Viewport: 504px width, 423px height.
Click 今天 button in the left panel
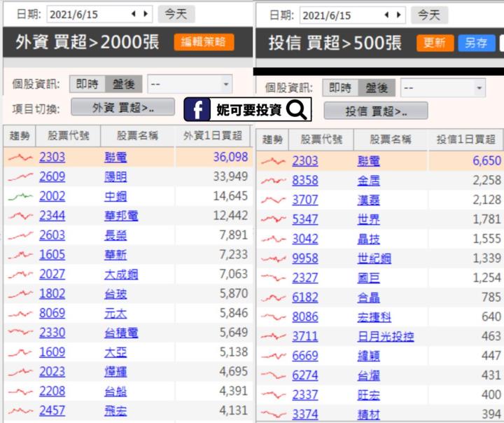pos(176,14)
